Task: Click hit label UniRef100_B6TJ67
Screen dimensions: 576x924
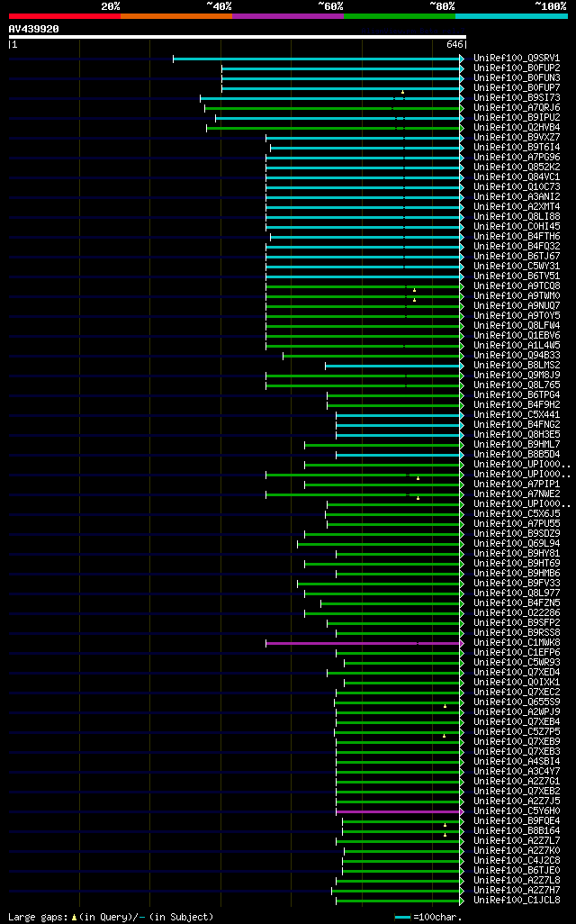Action: tap(517, 257)
